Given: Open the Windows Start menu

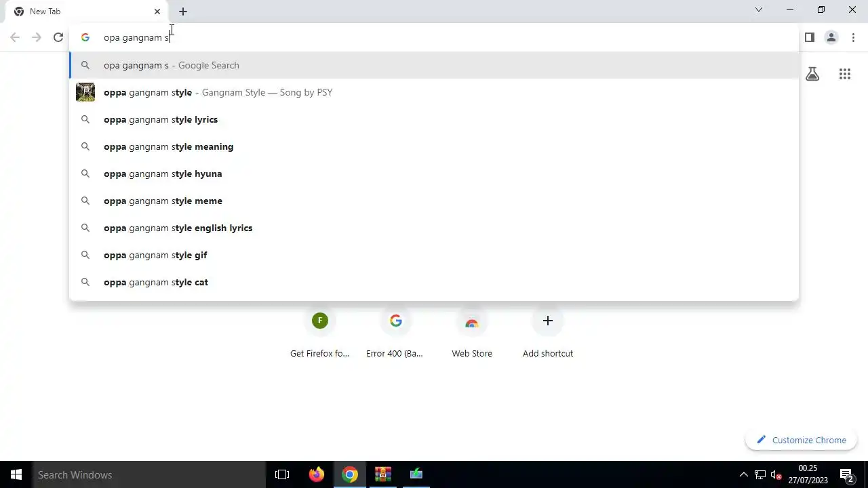Looking at the screenshot, I should coord(16,474).
